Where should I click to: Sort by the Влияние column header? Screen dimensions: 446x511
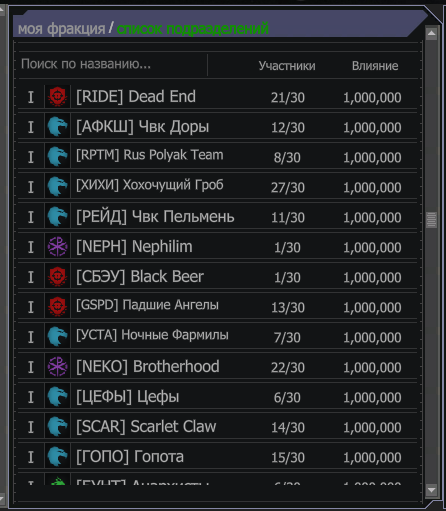375,66
